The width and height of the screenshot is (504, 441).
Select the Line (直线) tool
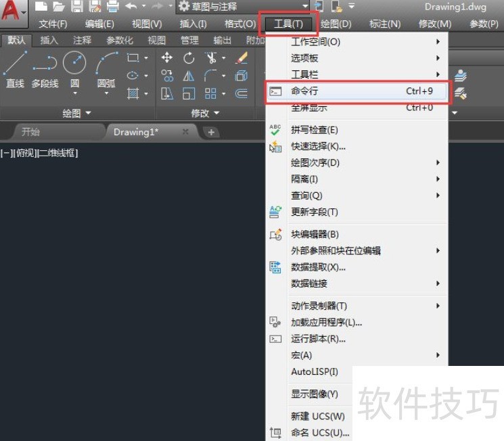coord(15,70)
